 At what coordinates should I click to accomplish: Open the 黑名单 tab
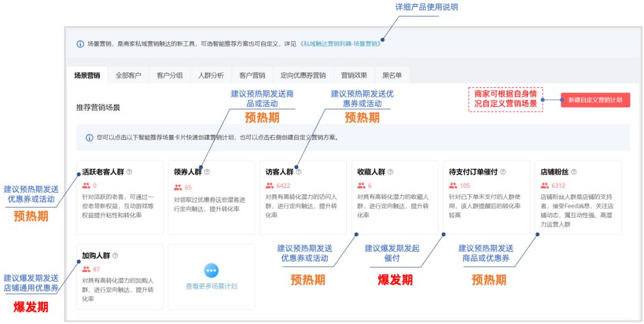coord(392,76)
